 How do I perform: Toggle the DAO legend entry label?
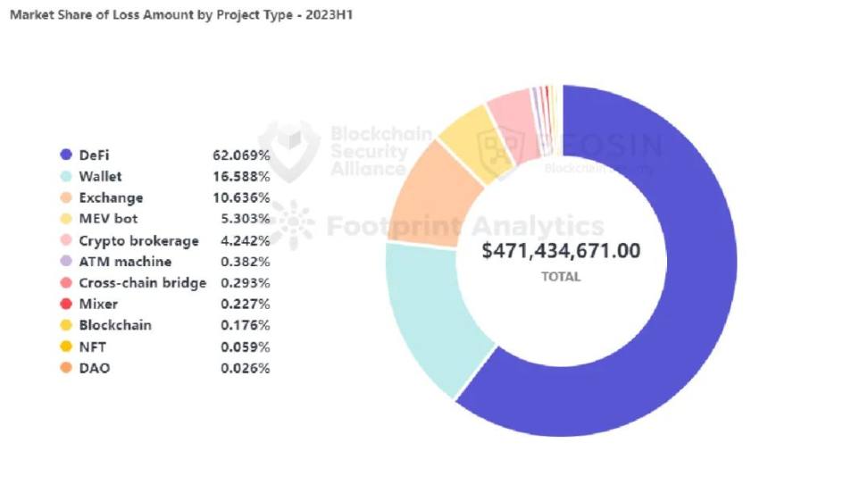[95, 368]
